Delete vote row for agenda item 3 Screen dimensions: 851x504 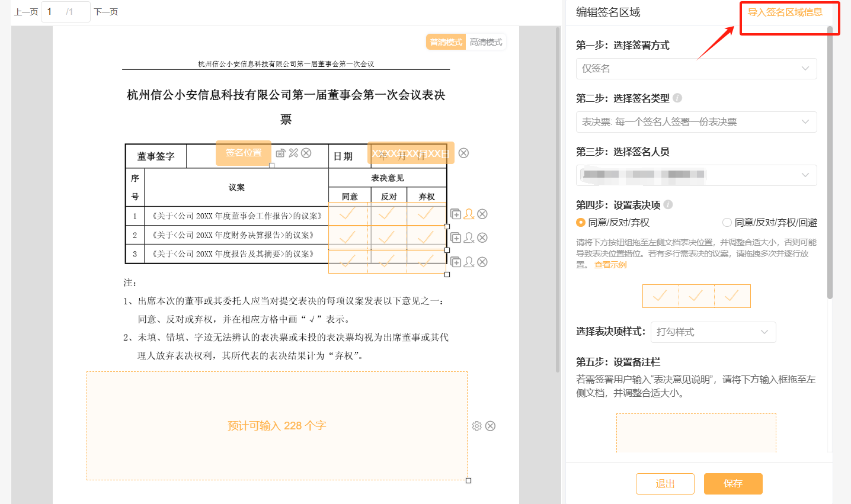click(x=482, y=262)
